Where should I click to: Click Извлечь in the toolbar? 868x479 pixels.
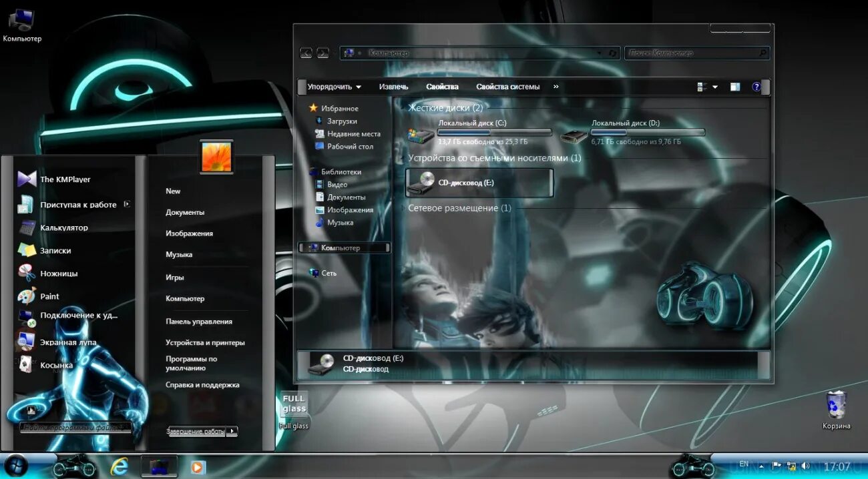click(x=394, y=87)
